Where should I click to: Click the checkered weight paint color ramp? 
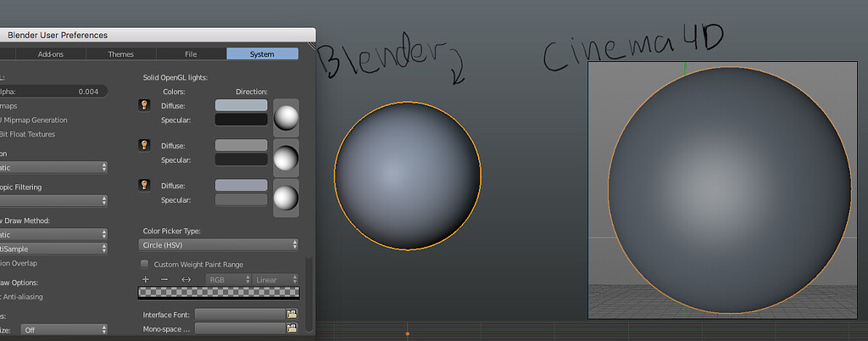(218, 293)
